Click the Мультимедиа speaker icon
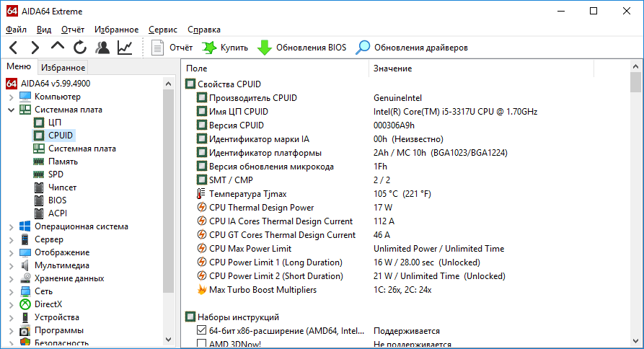Image resolution: width=644 pixels, height=349 pixels. click(25, 265)
